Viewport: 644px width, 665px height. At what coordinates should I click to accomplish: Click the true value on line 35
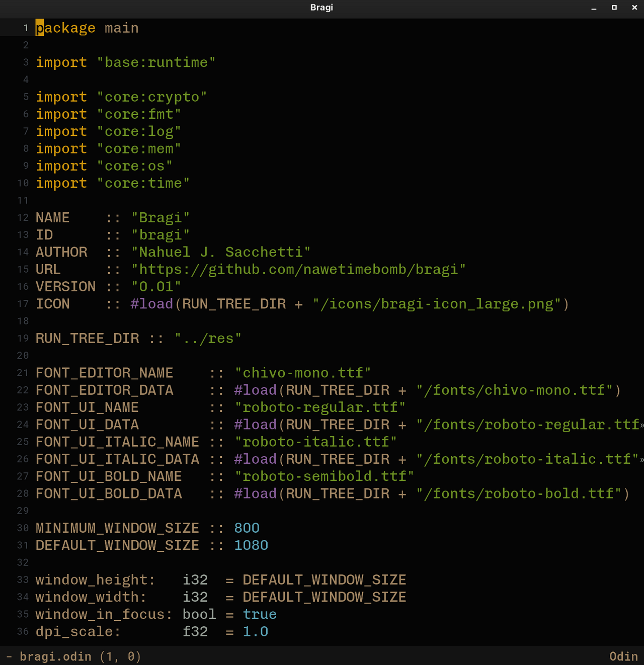coord(260,614)
